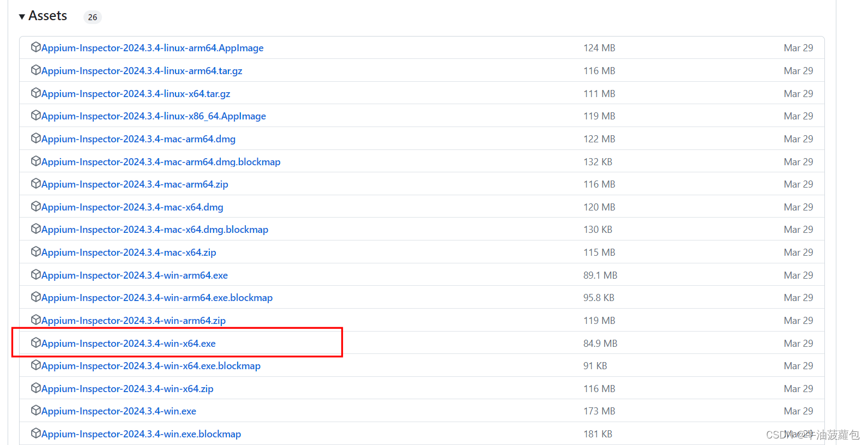Screen dimensions: 868x445
Task: Click package icon for linux-arm64.AppImage
Action: pos(36,47)
